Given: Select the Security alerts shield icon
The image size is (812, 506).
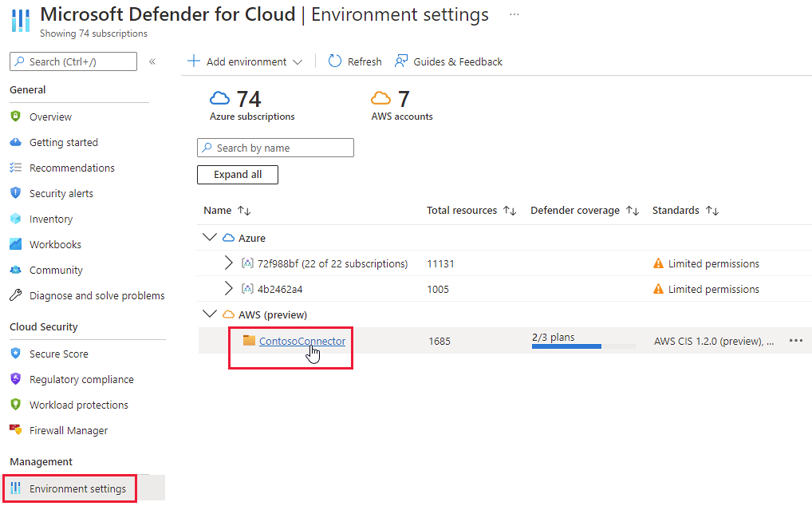Looking at the screenshot, I should 15,193.
